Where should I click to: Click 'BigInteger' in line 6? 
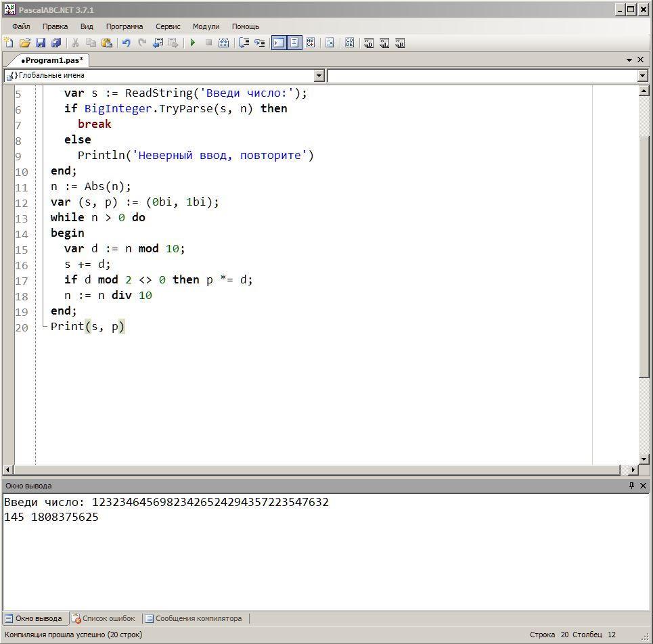(x=118, y=109)
